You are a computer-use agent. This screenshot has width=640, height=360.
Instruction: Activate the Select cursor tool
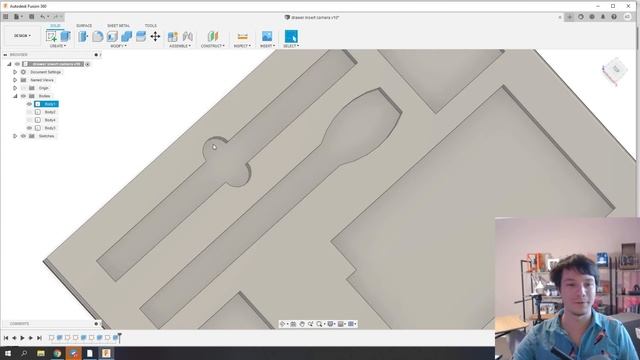click(x=291, y=36)
